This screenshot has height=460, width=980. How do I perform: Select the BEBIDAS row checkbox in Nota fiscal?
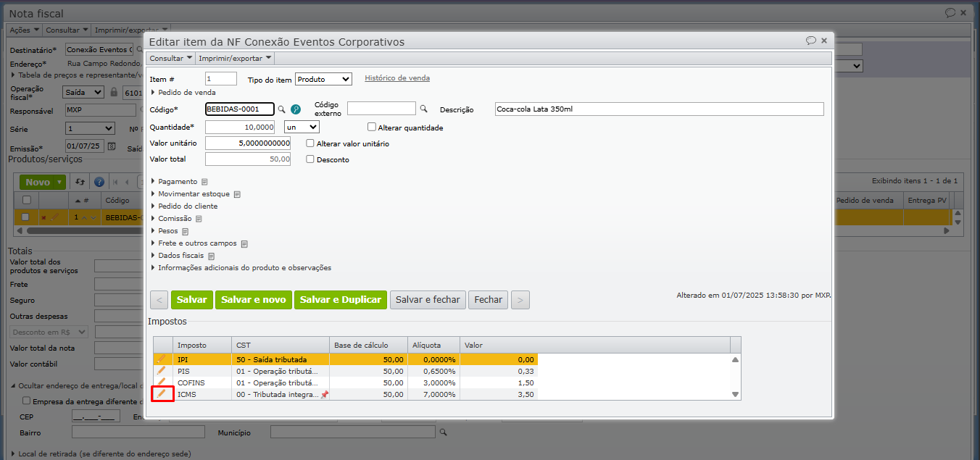click(26, 217)
